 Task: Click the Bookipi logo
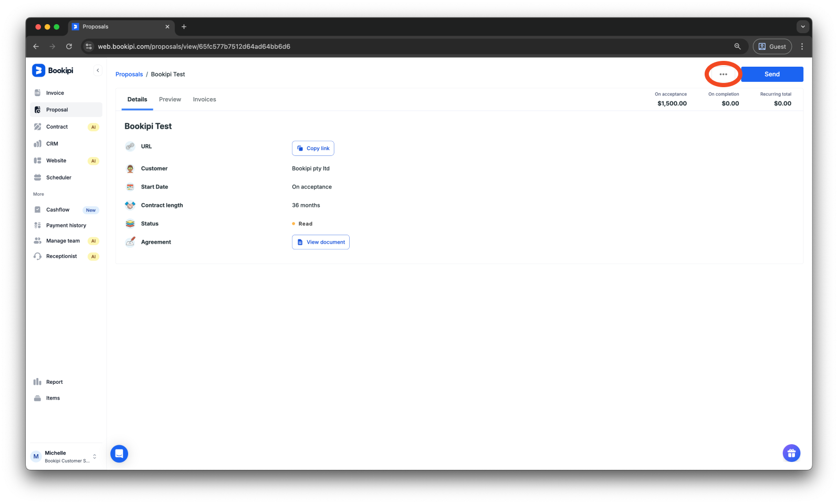pyautogui.click(x=53, y=70)
